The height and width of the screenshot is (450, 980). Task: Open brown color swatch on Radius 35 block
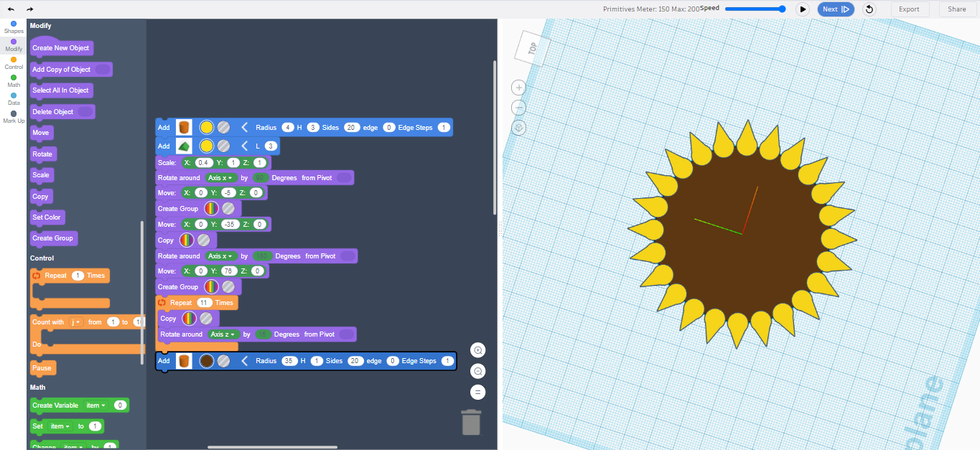pos(206,361)
